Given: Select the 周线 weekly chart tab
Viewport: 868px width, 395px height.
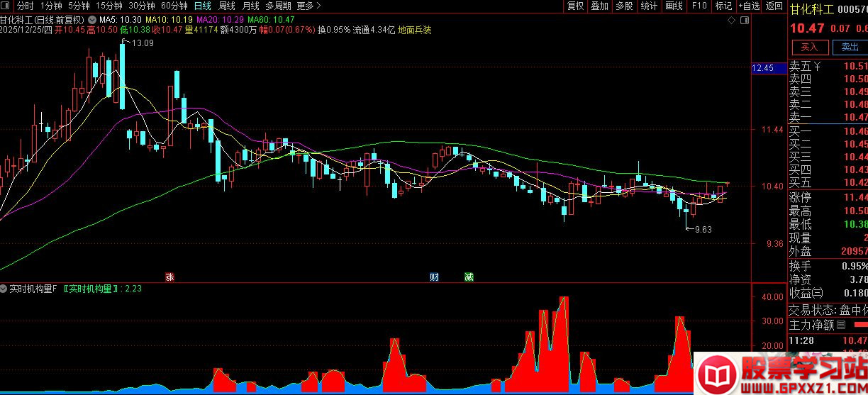Looking at the screenshot, I should coord(226,6).
